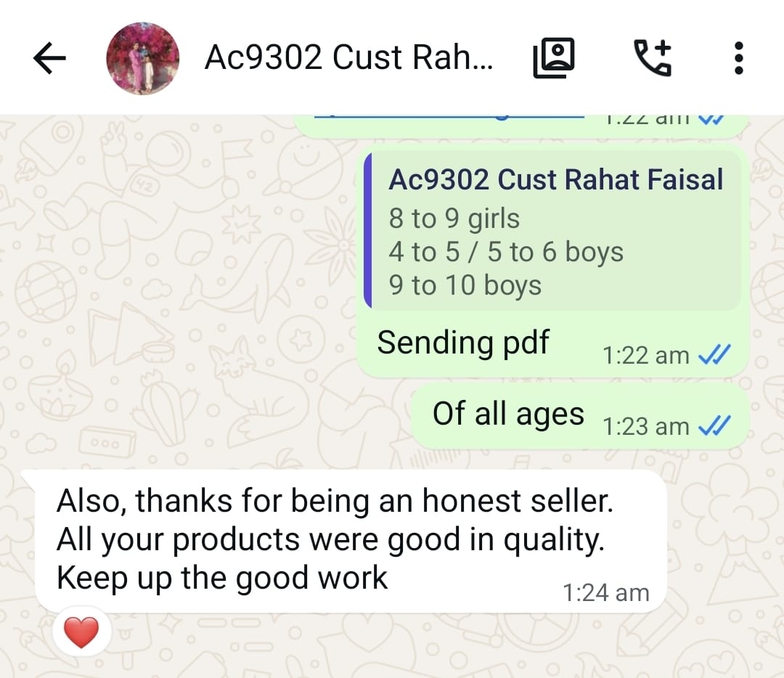Image resolution: width=784 pixels, height=678 pixels.
Task: Select the 'Sending pdf' message bubble
Action: coord(552,261)
